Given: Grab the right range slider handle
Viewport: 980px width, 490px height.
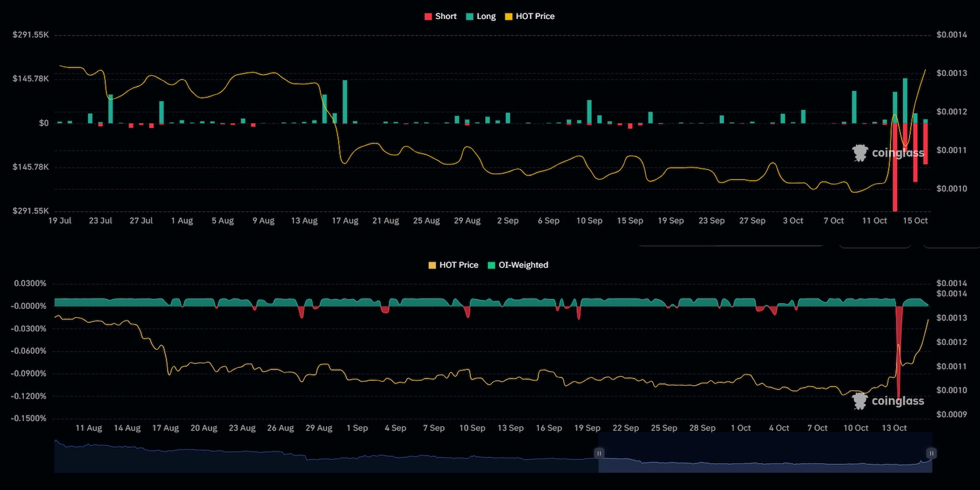Looking at the screenshot, I should pos(931,453).
